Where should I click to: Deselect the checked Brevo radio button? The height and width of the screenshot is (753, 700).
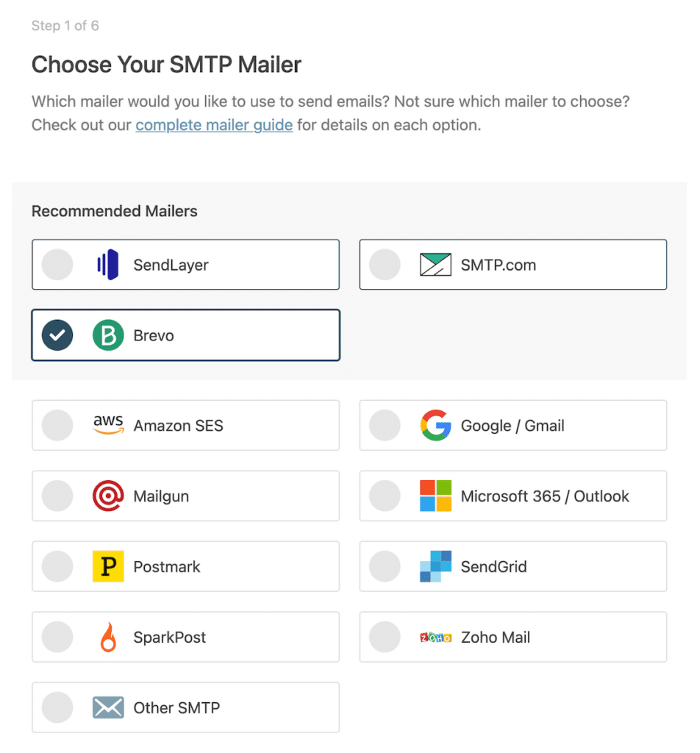pyautogui.click(x=57, y=335)
